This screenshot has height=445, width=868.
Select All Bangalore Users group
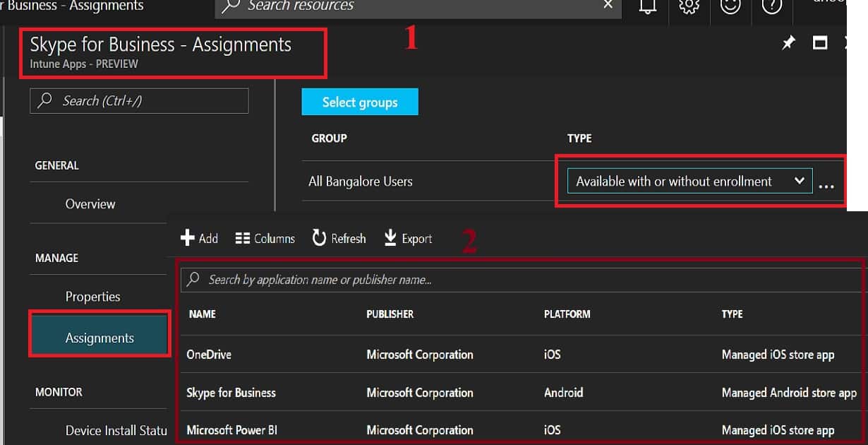360,182
